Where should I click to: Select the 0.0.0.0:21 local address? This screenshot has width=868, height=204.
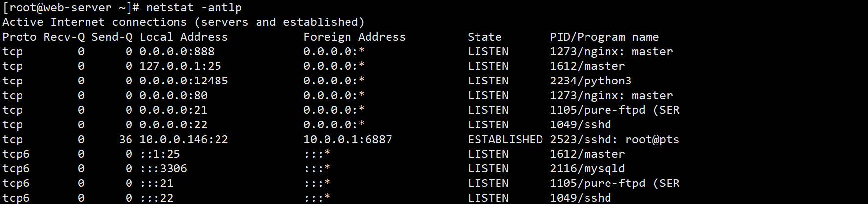174,110
